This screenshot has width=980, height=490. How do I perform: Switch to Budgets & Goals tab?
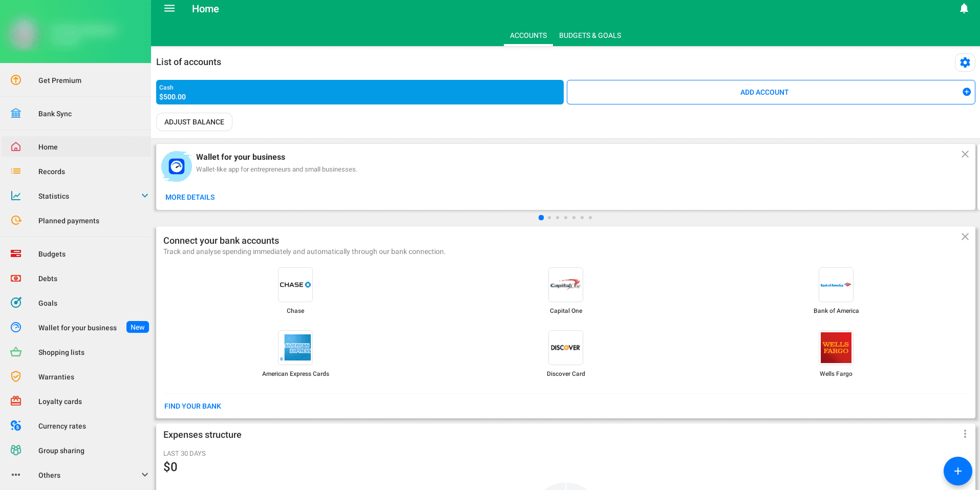[x=590, y=35]
